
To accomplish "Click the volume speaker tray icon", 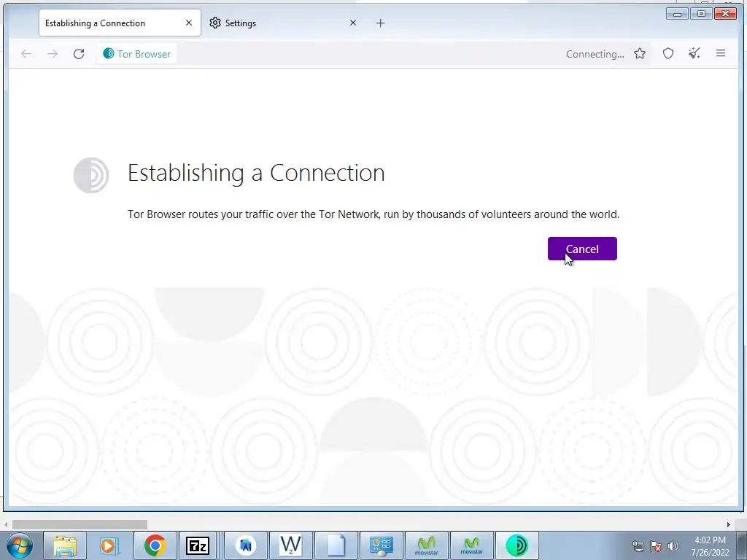I will (673, 546).
